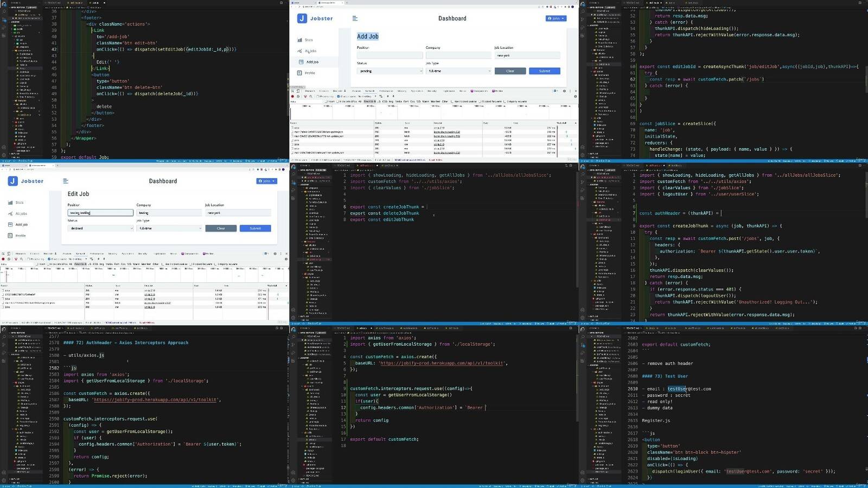Toggle Has blocked cookies checkbox in Add Job DevTools
The height and width of the screenshot is (488, 868).
452,102
